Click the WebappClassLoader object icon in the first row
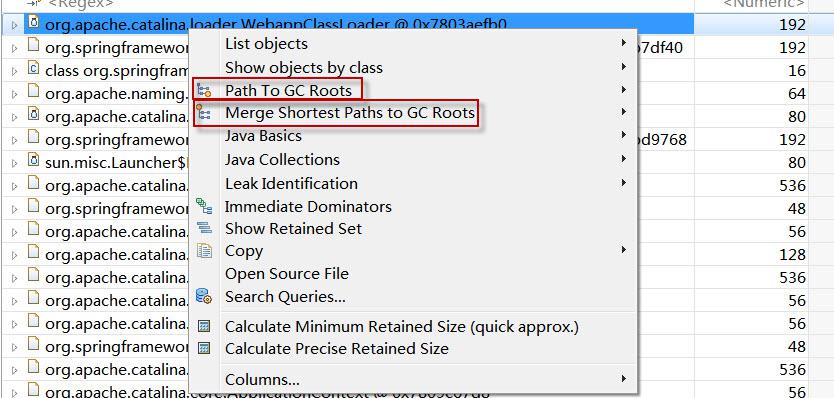 point(34,24)
